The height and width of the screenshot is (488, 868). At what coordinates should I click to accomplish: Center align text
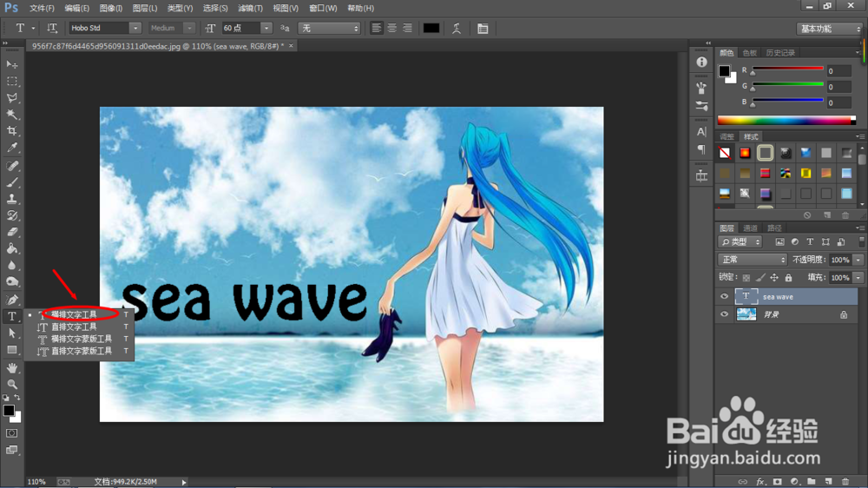392,29
